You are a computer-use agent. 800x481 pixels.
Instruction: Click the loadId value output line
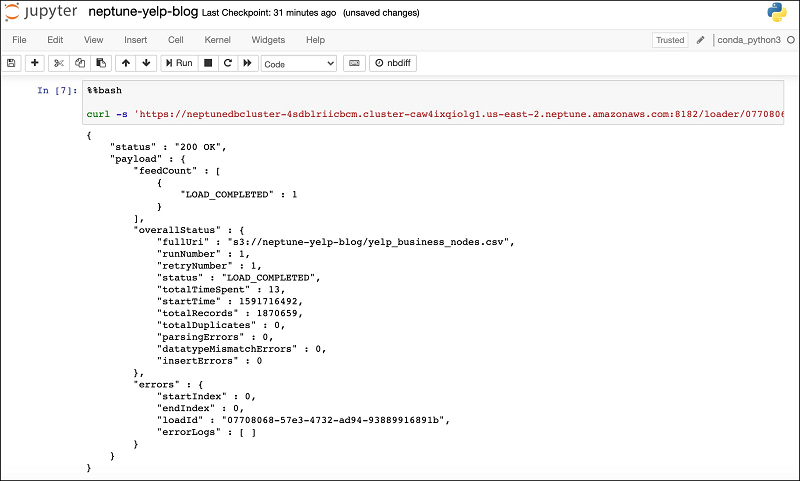303,420
